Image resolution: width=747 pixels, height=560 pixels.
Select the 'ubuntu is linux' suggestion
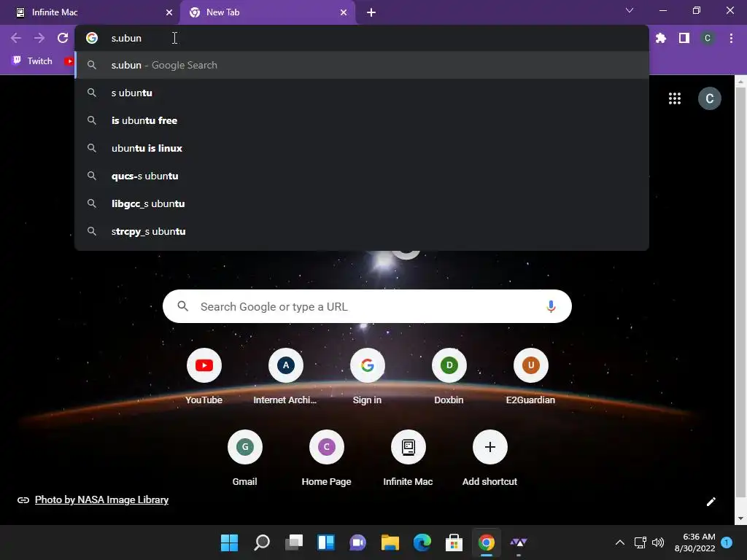[362, 148]
